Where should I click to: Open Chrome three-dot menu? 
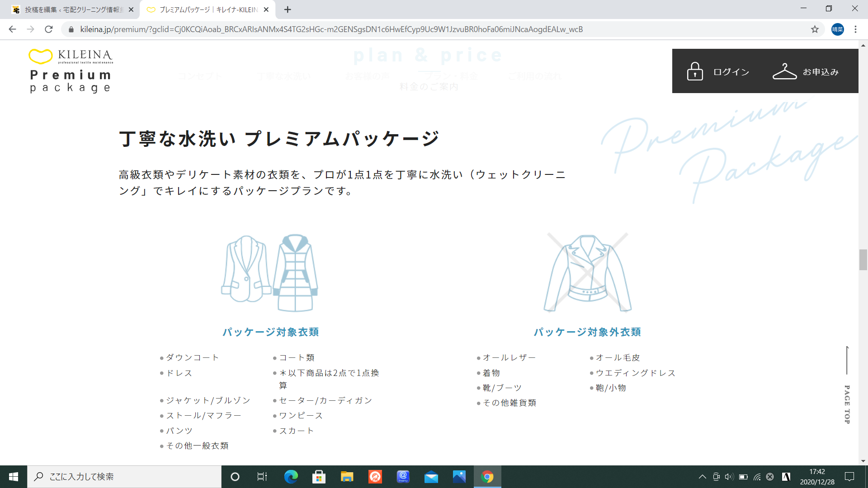(855, 29)
